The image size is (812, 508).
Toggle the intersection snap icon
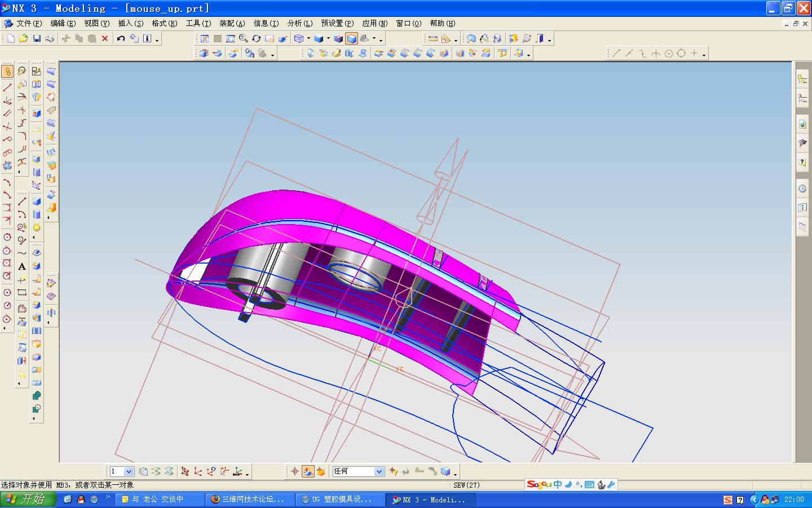tap(655, 53)
